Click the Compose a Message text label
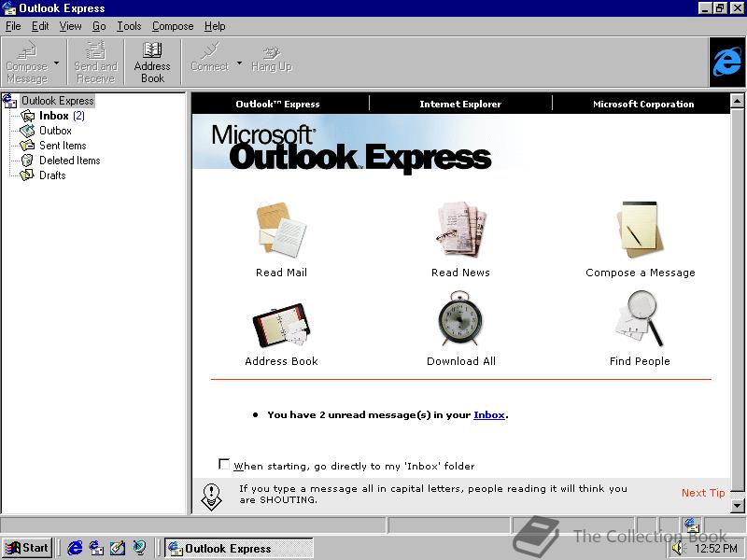Viewport: 747px width, 560px height. pos(641,273)
